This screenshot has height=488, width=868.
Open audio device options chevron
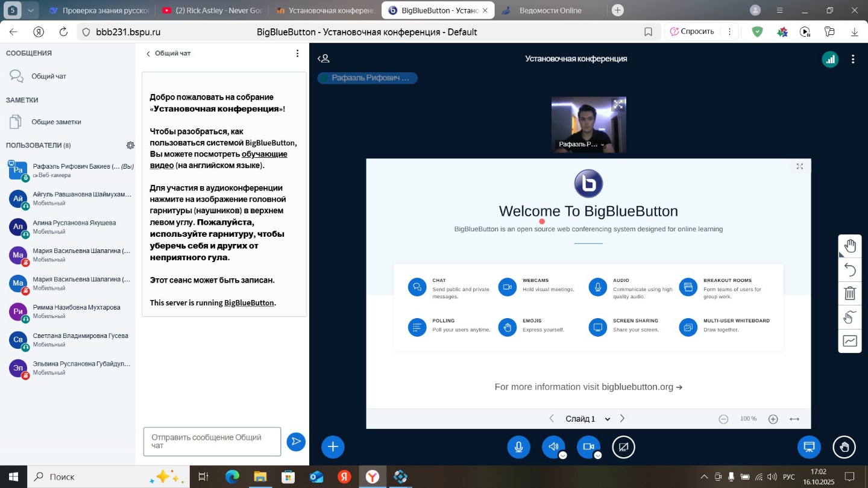coord(562,455)
